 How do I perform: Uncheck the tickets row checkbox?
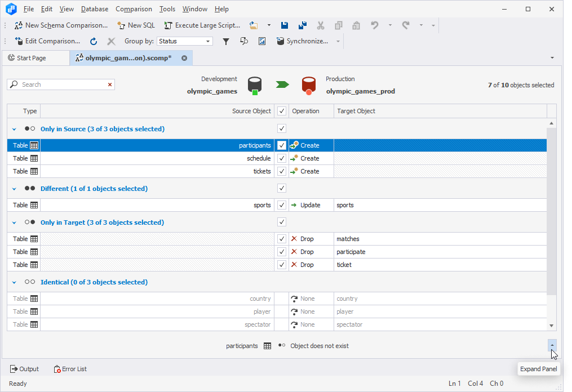pyautogui.click(x=282, y=171)
